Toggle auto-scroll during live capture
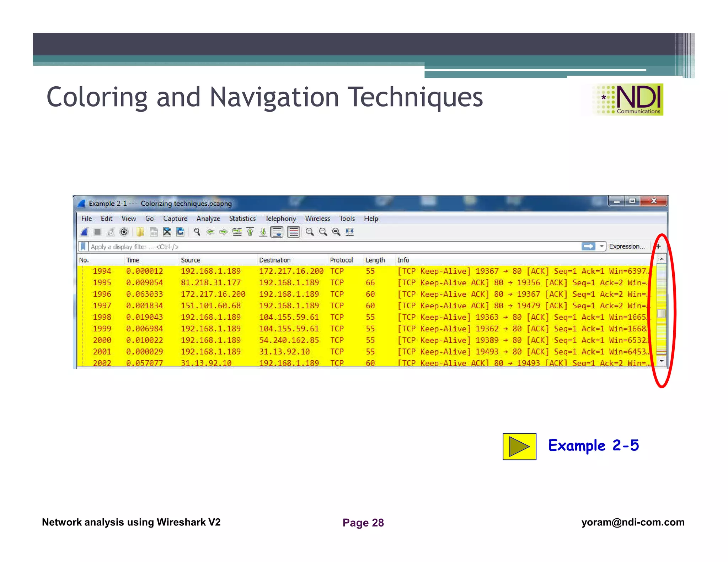The height and width of the screenshot is (562, 728). point(277,232)
